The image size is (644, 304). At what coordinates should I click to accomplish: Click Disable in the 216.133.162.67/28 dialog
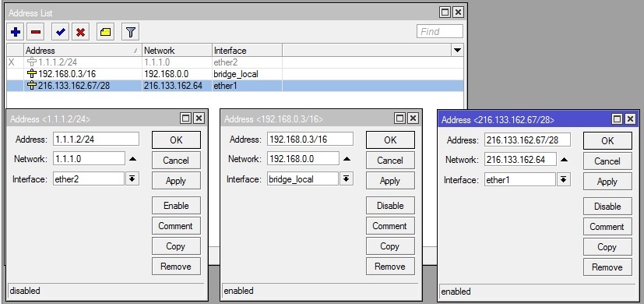607,206
